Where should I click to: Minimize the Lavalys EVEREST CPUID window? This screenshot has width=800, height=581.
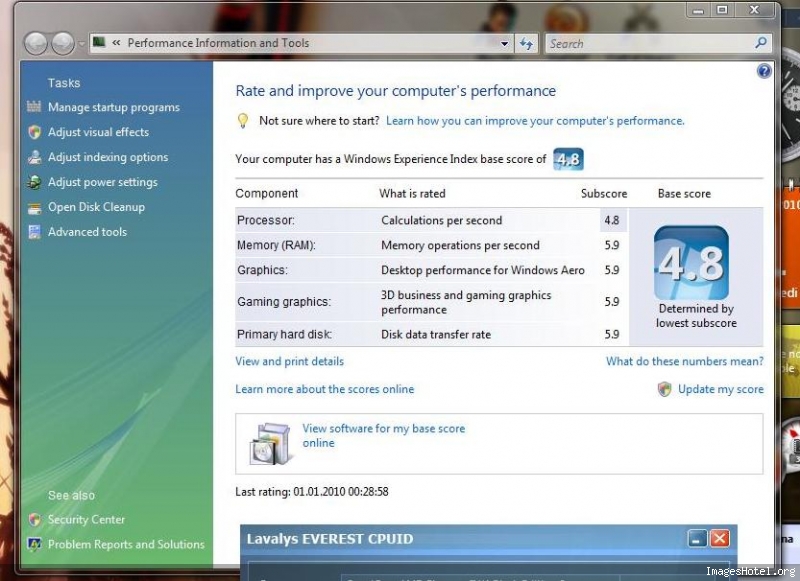click(697, 539)
